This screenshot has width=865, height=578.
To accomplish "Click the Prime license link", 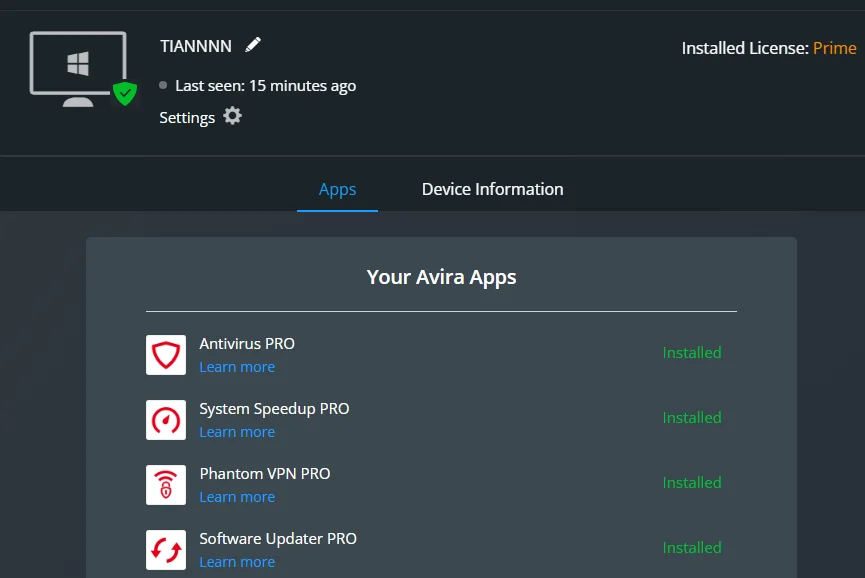I will point(835,48).
